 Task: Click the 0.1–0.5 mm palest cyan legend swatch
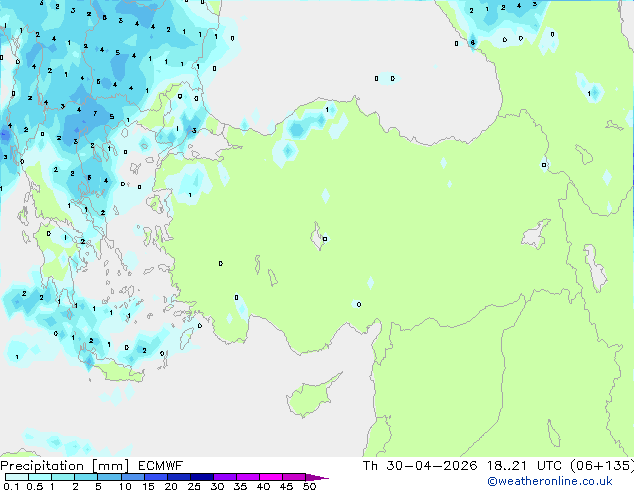17,477
